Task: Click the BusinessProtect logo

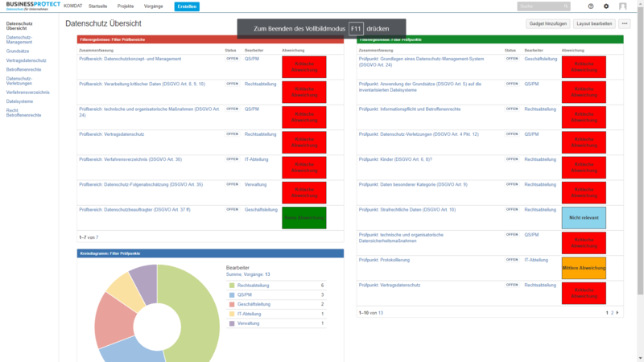Action: point(33,6)
